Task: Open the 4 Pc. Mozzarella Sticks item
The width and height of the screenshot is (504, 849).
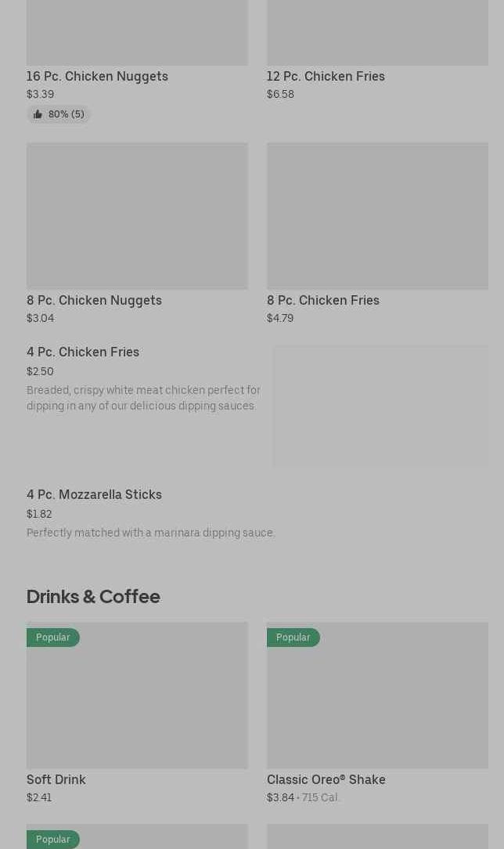Action: (x=94, y=494)
